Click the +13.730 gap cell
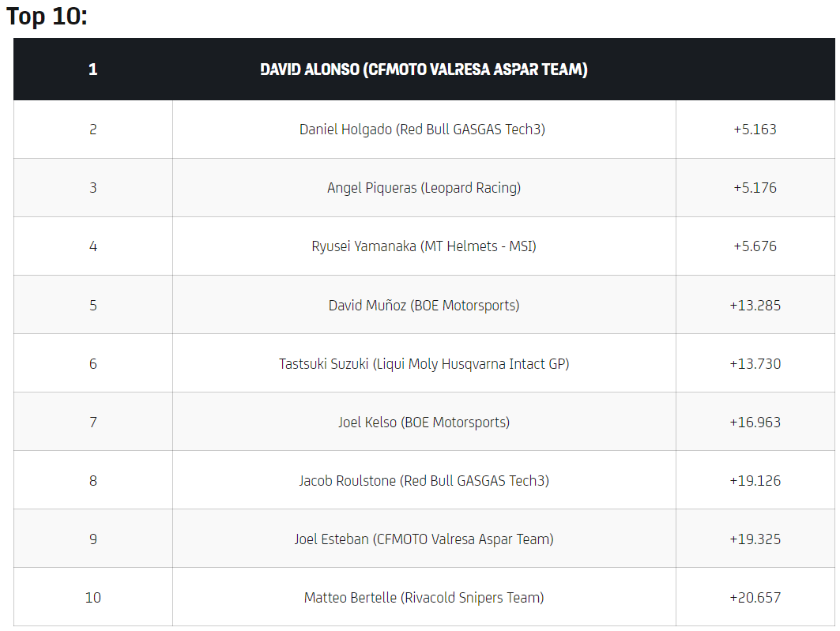 (x=755, y=363)
